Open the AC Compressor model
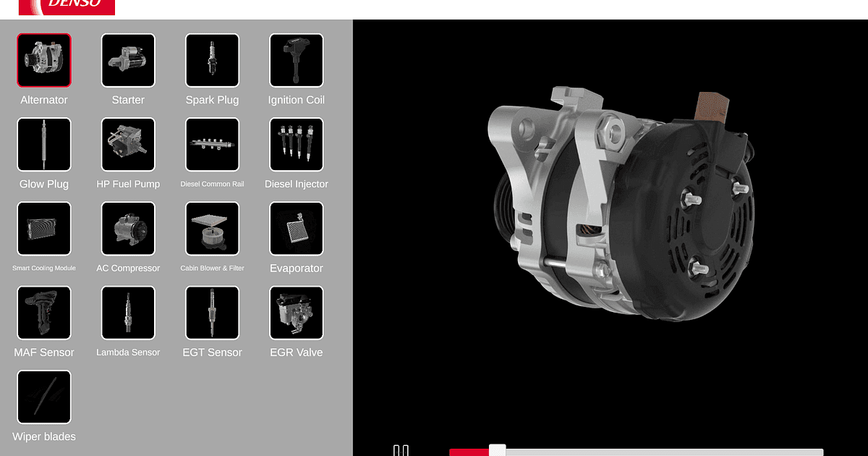 coord(128,229)
